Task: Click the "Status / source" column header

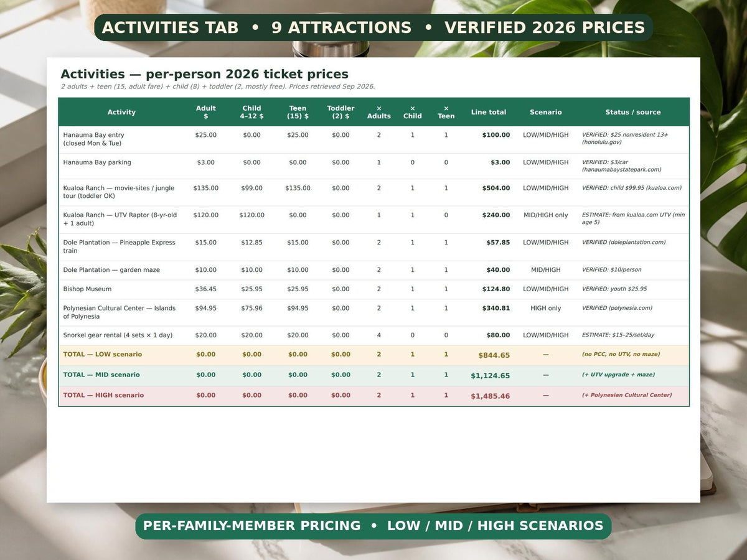Action: coord(633,112)
